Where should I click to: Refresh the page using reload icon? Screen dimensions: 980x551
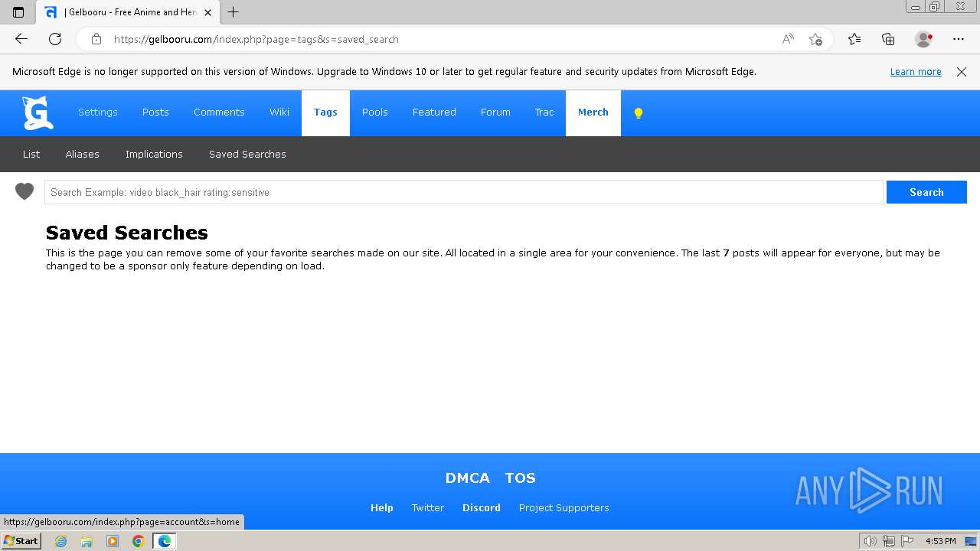tap(55, 39)
